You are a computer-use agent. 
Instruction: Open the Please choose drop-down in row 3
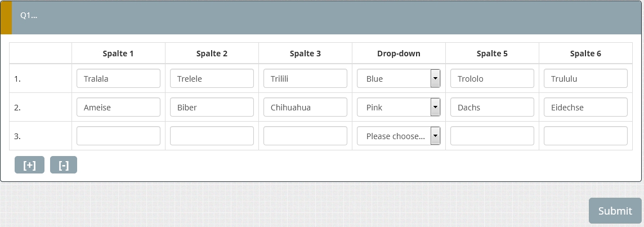click(399, 136)
